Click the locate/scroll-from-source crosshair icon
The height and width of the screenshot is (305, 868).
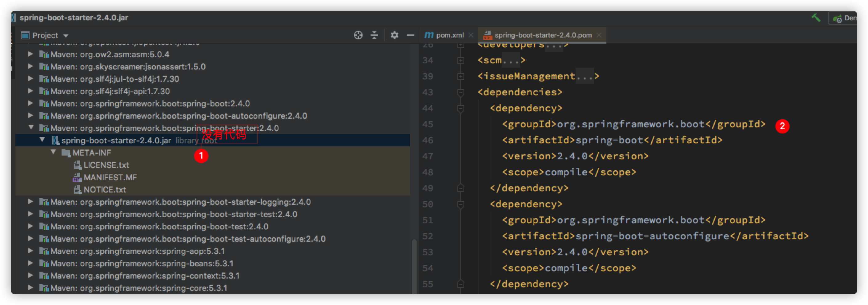tap(358, 35)
